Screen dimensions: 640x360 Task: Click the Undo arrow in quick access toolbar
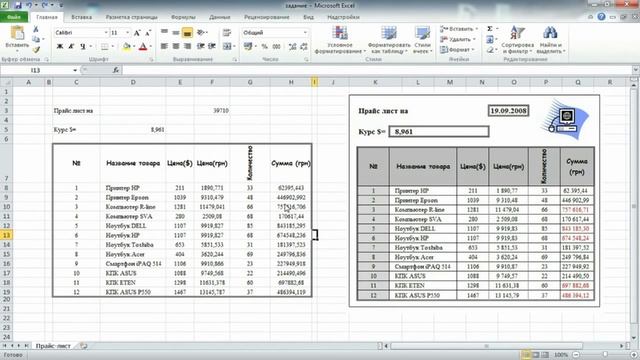point(29,5)
